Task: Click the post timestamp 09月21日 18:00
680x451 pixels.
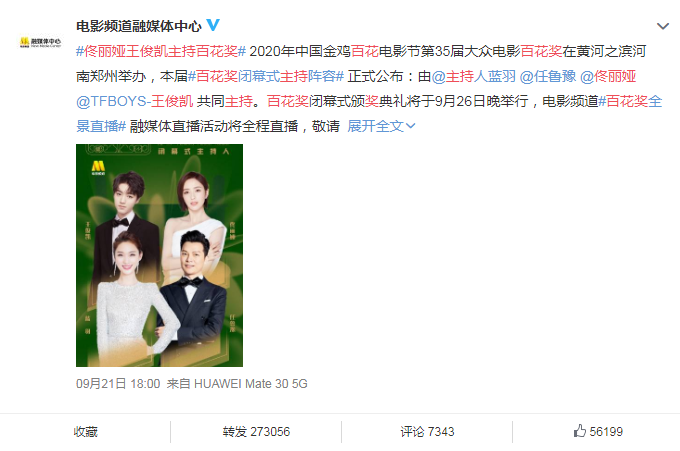Action: [118, 384]
